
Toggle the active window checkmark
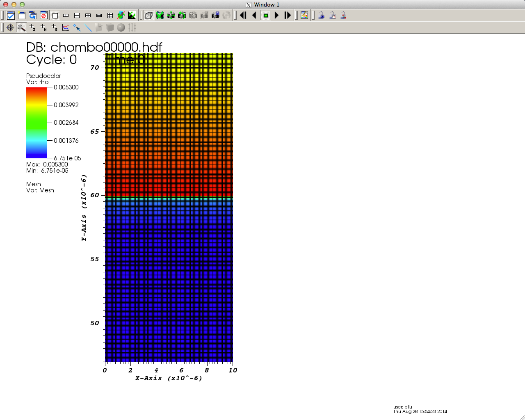coord(11,16)
